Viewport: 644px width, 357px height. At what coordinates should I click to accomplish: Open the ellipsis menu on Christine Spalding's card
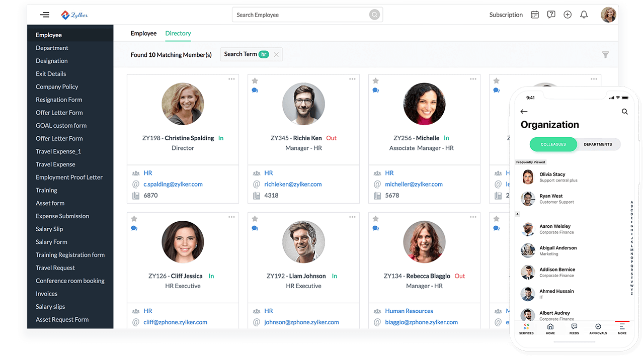(x=231, y=79)
